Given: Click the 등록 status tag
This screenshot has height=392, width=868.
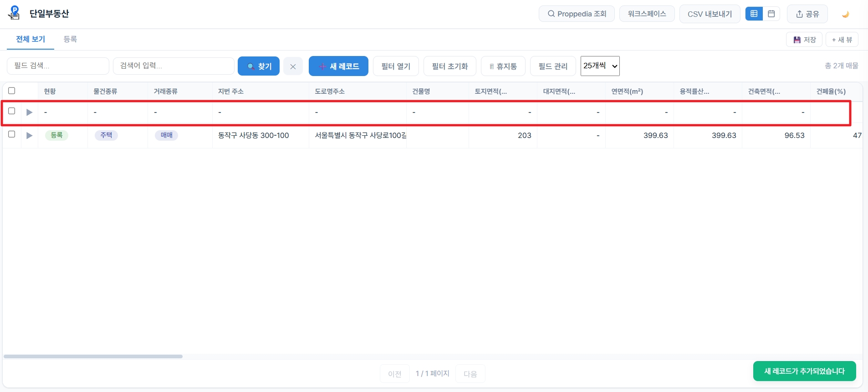Looking at the screenshot, I should 56,135.
